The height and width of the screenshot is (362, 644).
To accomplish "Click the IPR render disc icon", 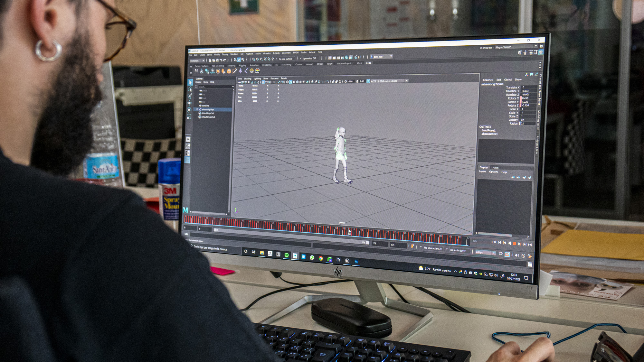I will [346, 57].
